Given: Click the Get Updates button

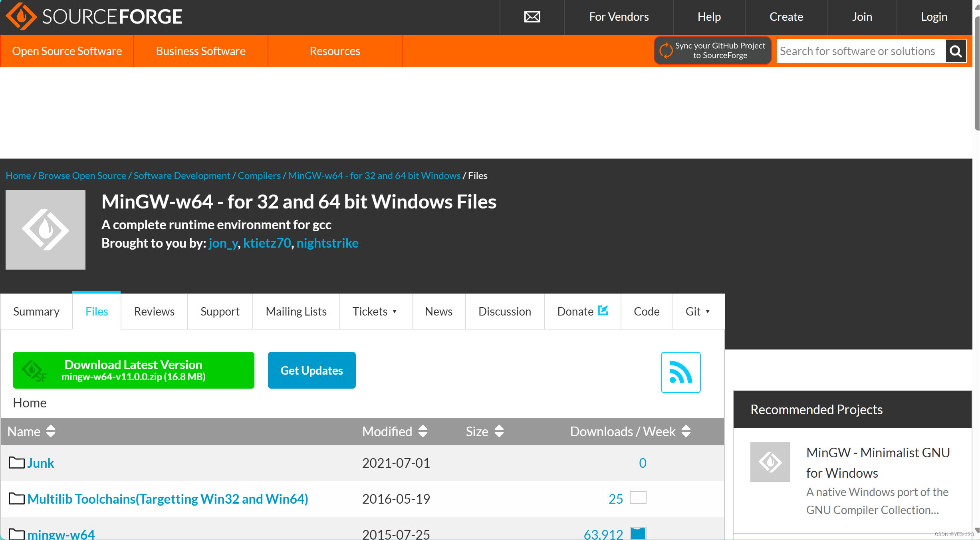Looking at the screenshot, I should (311, 370).
